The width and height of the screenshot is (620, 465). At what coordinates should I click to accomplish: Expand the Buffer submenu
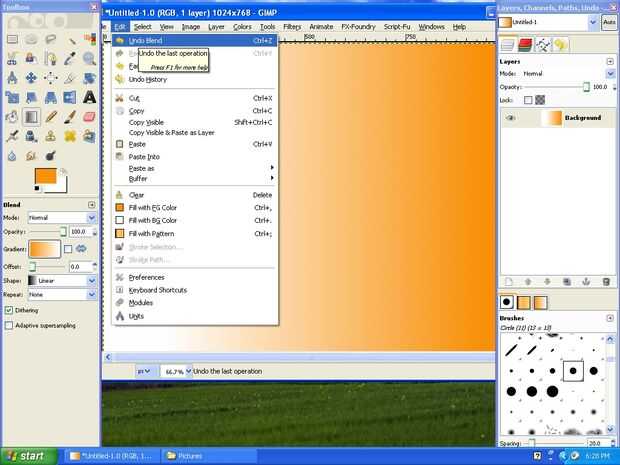coord(195,179)
